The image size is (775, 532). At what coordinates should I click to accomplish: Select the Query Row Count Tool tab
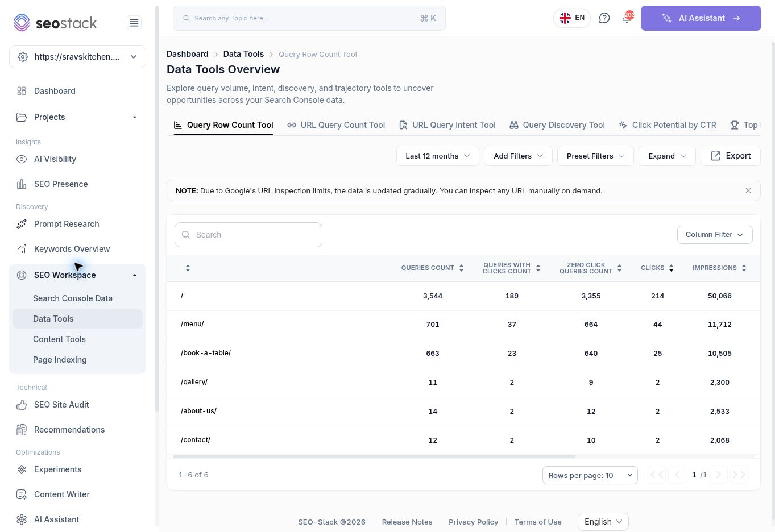tap(223, 125)
